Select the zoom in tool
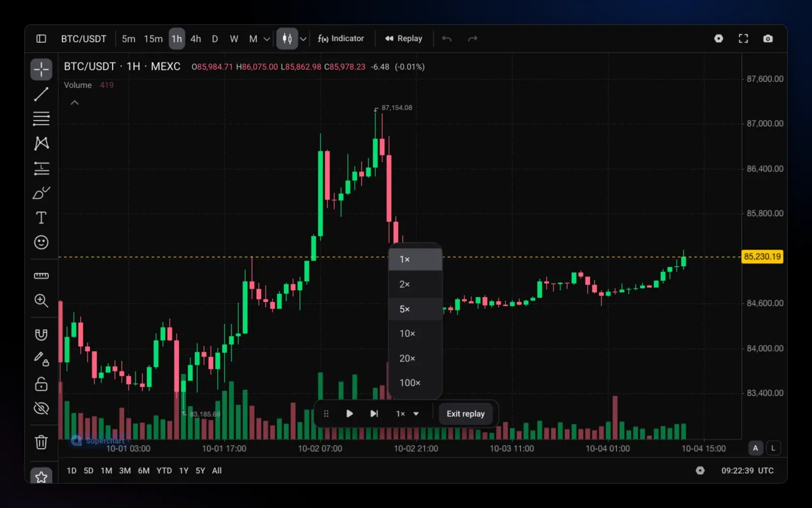812x508 pixels. click(x=41, y=301)
